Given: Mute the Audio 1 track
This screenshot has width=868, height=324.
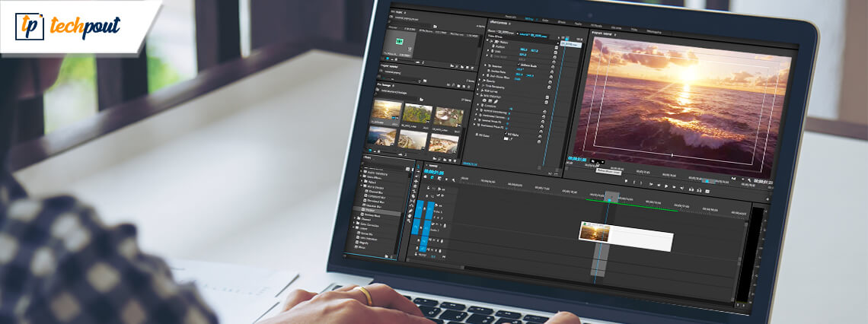Looking at the screenshot, I should (x=437, y=224).
